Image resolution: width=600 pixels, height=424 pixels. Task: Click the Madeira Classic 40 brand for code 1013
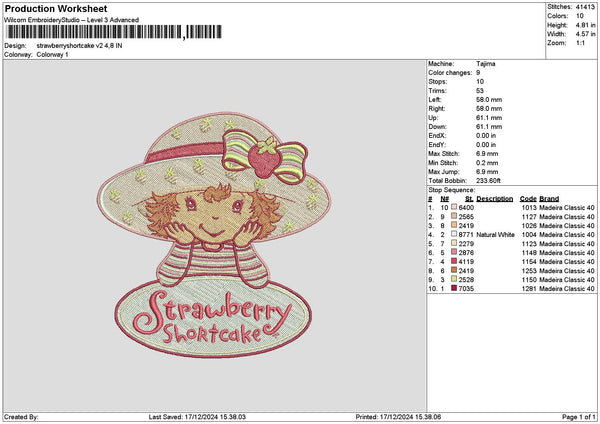tap(567, 207)
